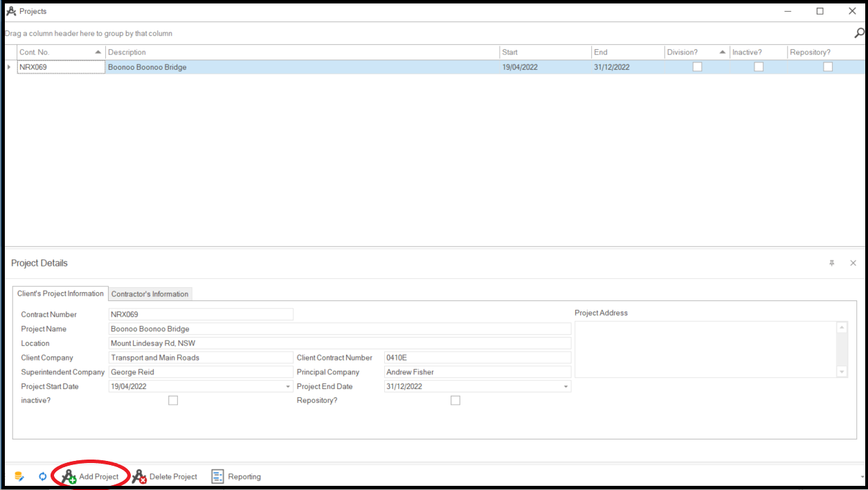Screen dimensions: 868x490
Task: Switch to Contractor's Information tab
Action: (150, 294)
